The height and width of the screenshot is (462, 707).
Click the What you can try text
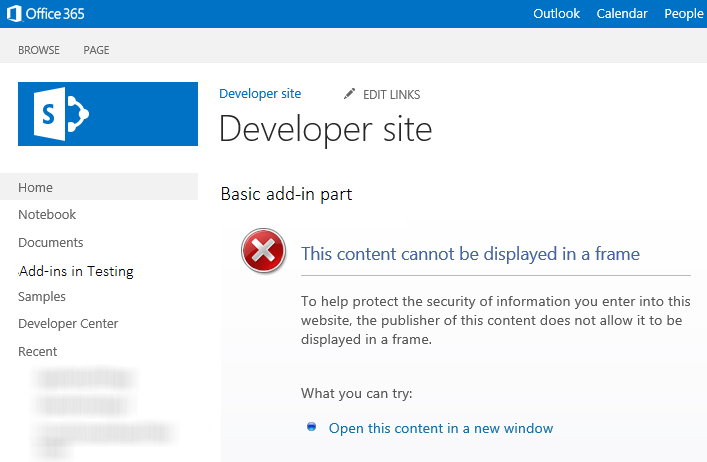(x=357, y=393)
